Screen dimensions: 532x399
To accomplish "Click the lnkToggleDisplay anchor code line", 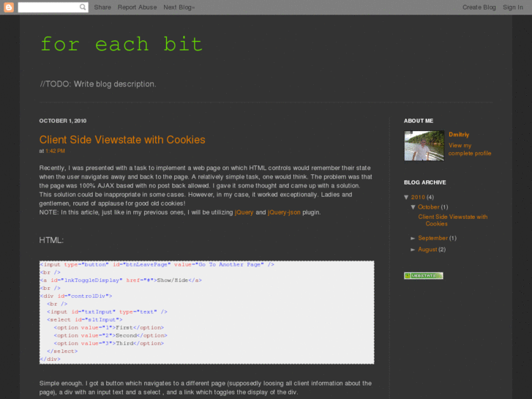I will click(121, 280).
